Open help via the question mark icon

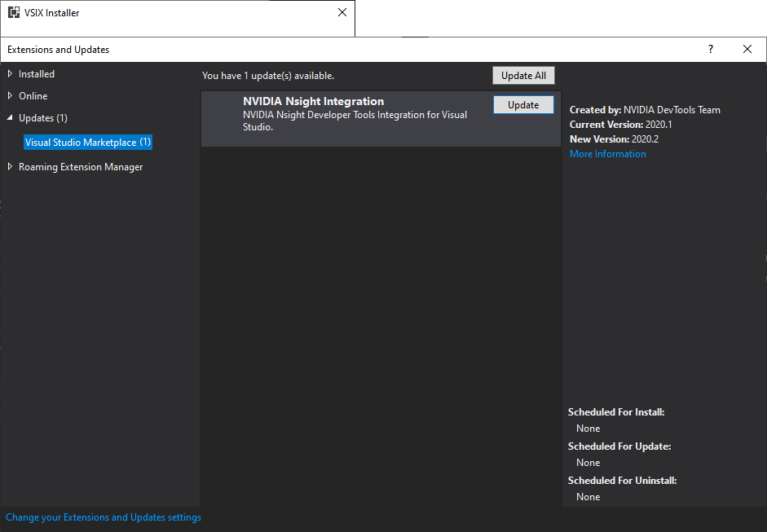(x=710, y=49)
